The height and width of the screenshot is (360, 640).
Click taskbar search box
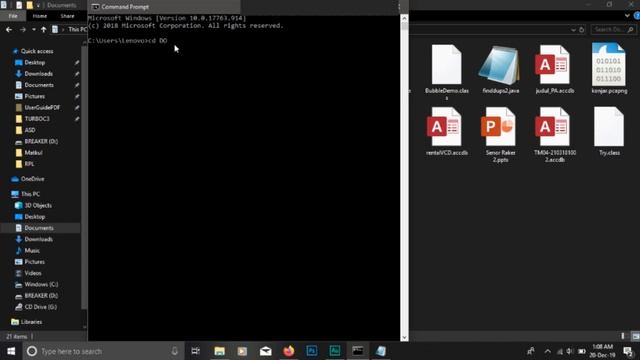click(102, 351)
